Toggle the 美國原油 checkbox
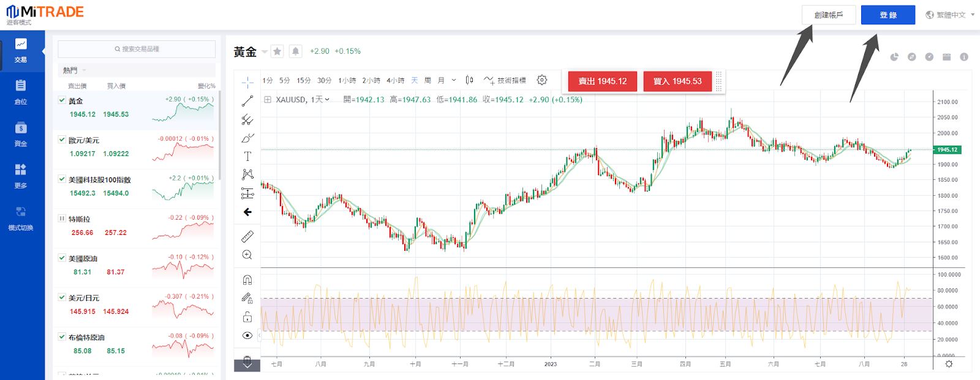980x380 pixels. [62, 258]
